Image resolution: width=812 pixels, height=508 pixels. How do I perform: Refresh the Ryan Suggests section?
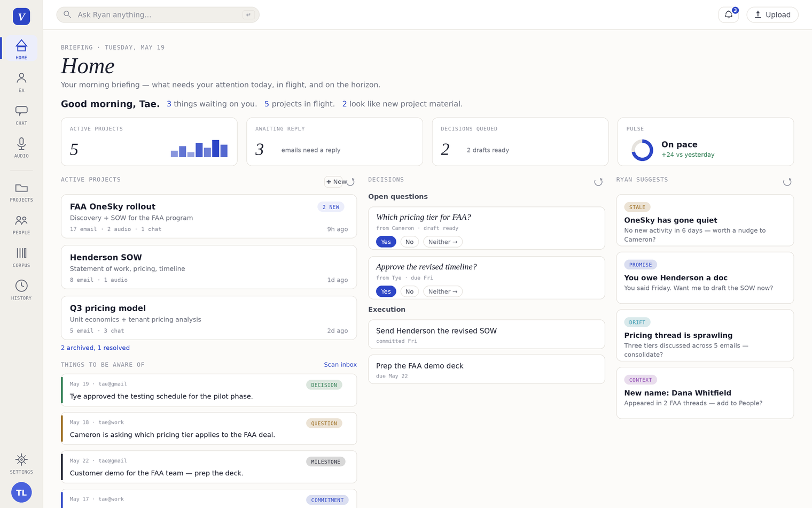787,182
